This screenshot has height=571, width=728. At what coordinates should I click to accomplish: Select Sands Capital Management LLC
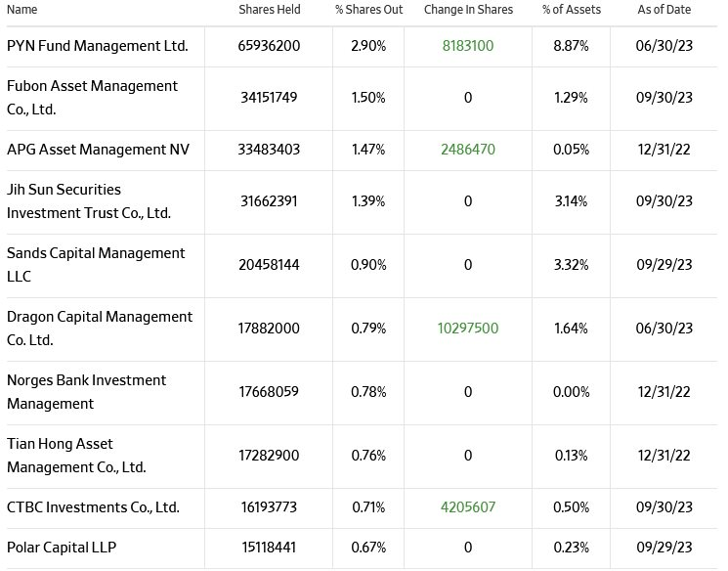(x=95, y=264)
